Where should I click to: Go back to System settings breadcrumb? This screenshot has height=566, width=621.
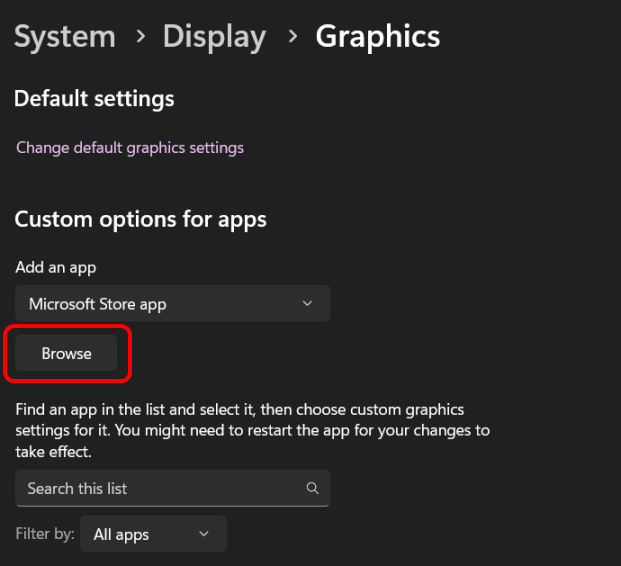coord(64,37)
